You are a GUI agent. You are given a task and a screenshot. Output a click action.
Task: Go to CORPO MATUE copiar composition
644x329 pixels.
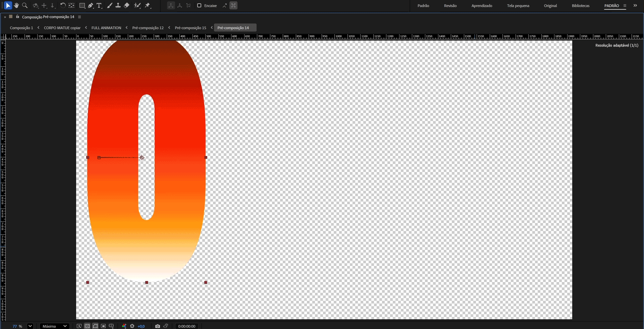click(x=62, y=28)
